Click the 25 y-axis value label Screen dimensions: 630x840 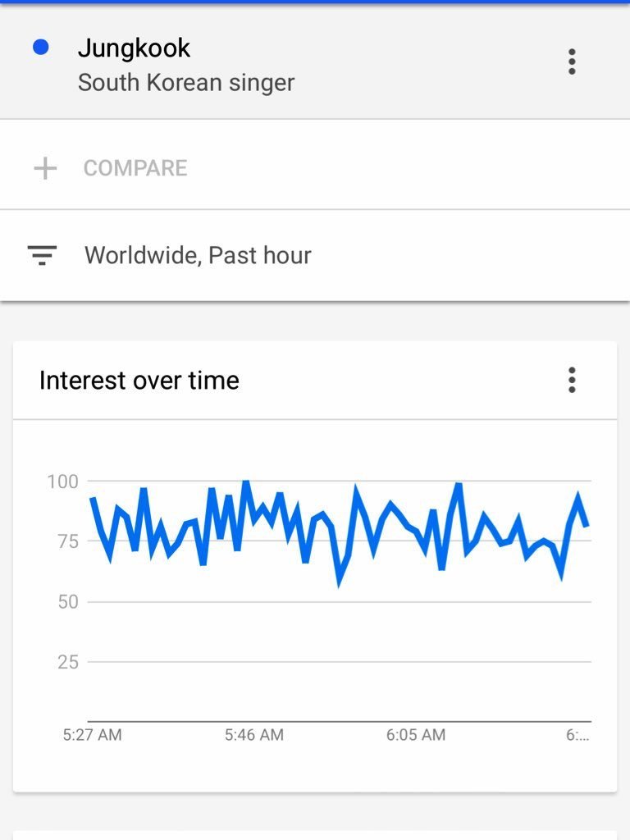pos(67,662)
